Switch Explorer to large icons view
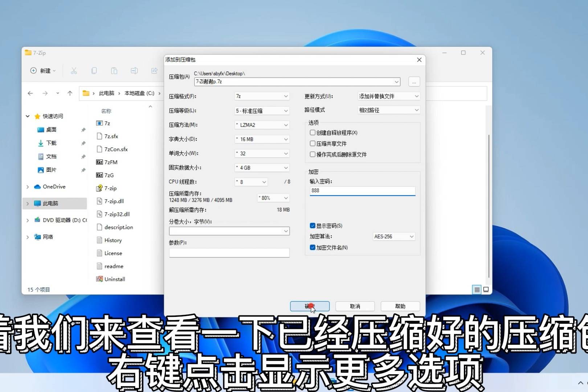Screen dimensions: 588x392 pos(486,289)
